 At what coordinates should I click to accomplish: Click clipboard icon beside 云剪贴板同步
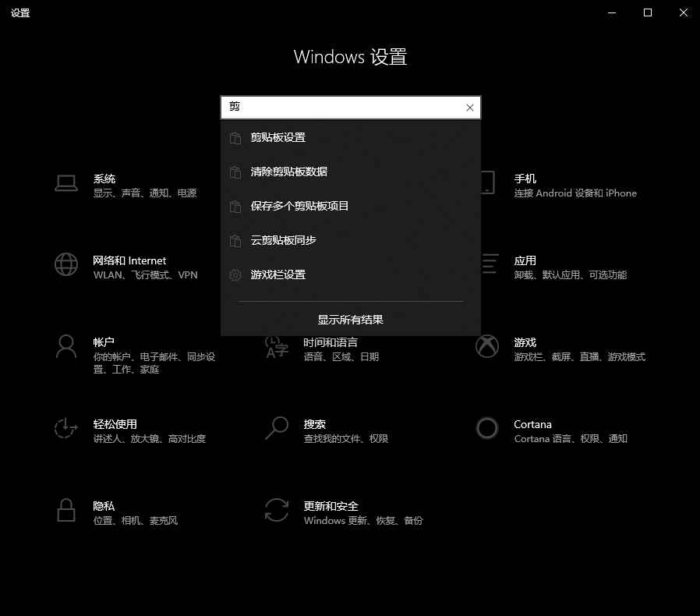click(235, 241)
